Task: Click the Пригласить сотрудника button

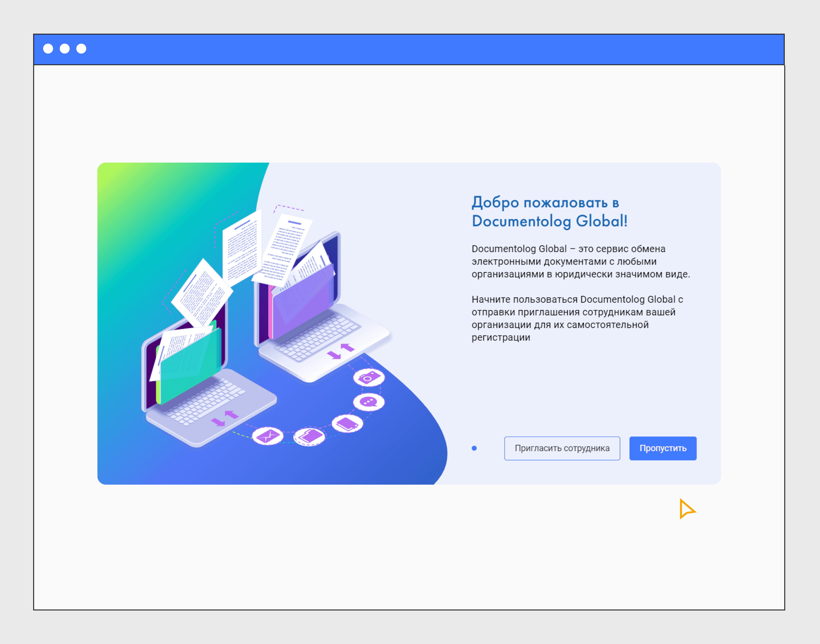Action: [x=562, y=448]
